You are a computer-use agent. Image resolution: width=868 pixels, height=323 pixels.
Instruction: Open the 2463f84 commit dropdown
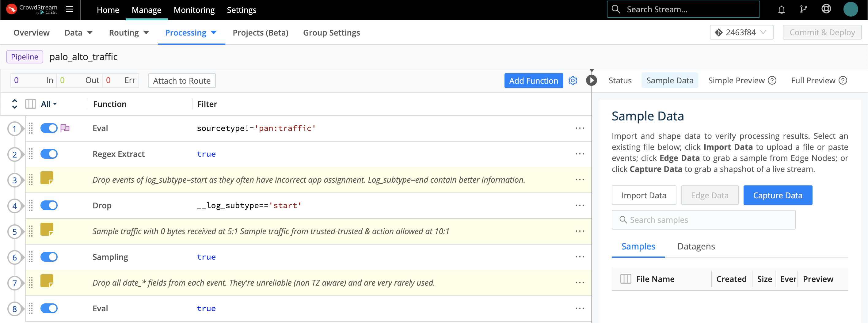741,32
